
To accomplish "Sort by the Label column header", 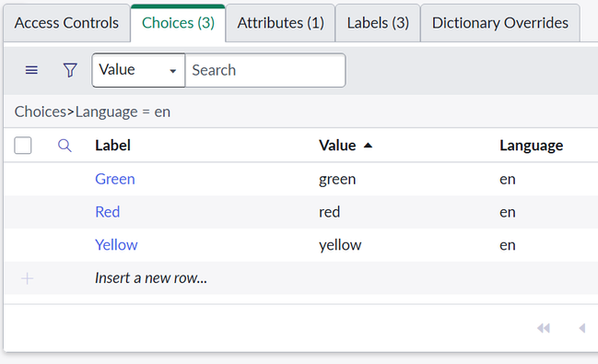I will pos(113,146).
